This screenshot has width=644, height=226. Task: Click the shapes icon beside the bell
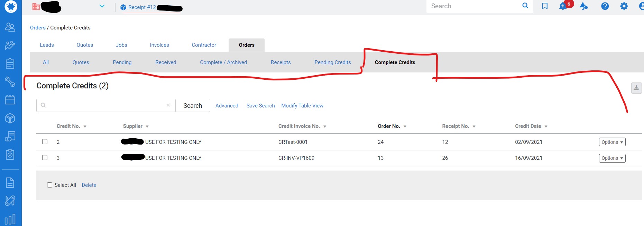584,6
